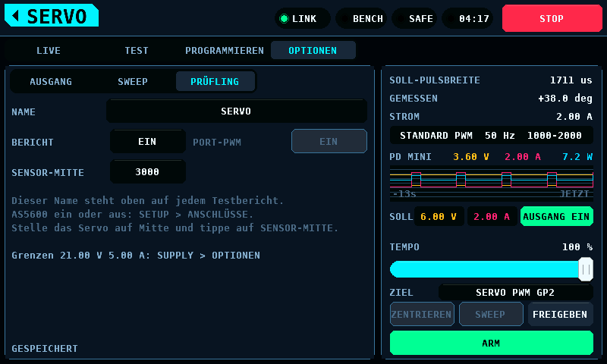Click the 04:17 timer pill

(467, 18)
